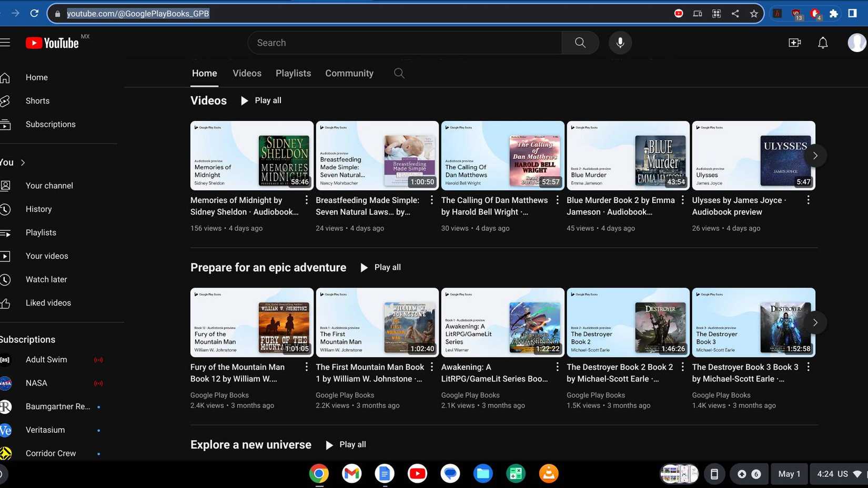
Task: Switch to the Videos tab
Action: 246,73
